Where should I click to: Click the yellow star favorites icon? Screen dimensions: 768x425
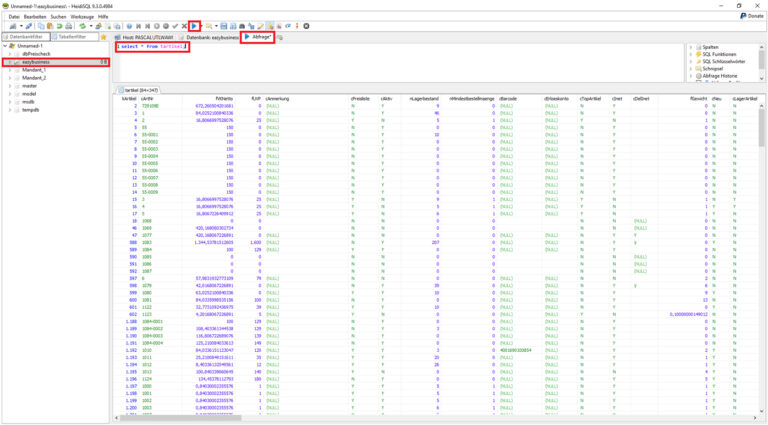[103, 37]
